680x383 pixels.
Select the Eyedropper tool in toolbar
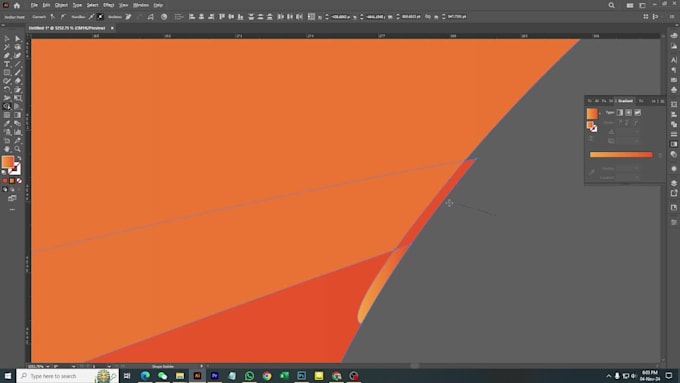[x=7, y=123]
